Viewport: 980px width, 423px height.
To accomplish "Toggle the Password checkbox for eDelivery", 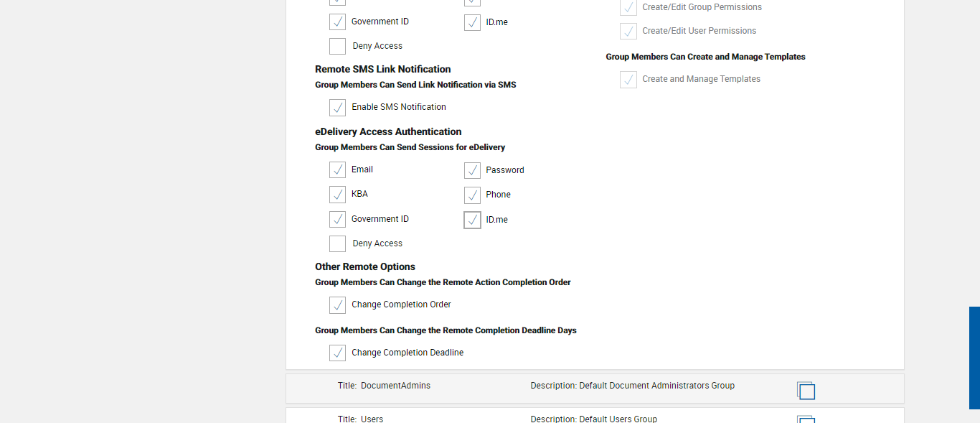I will coord(472,170).
